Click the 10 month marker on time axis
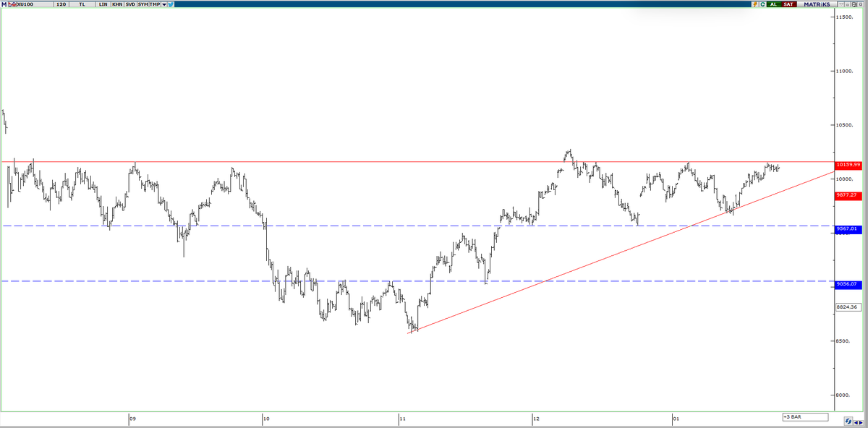This screenshot has height=428, width=868. click(x=265, y=419)
